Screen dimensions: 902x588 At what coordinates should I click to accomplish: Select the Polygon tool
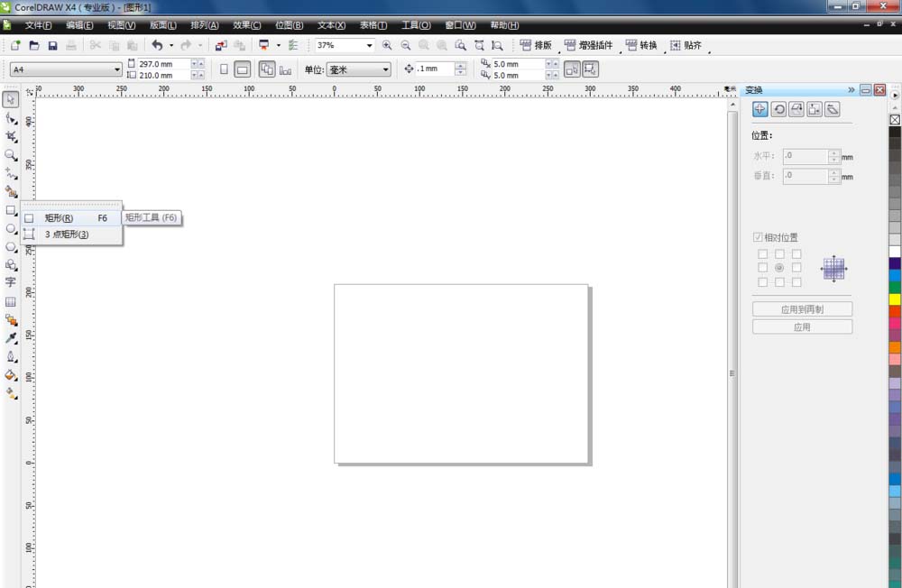pos(10,247)
